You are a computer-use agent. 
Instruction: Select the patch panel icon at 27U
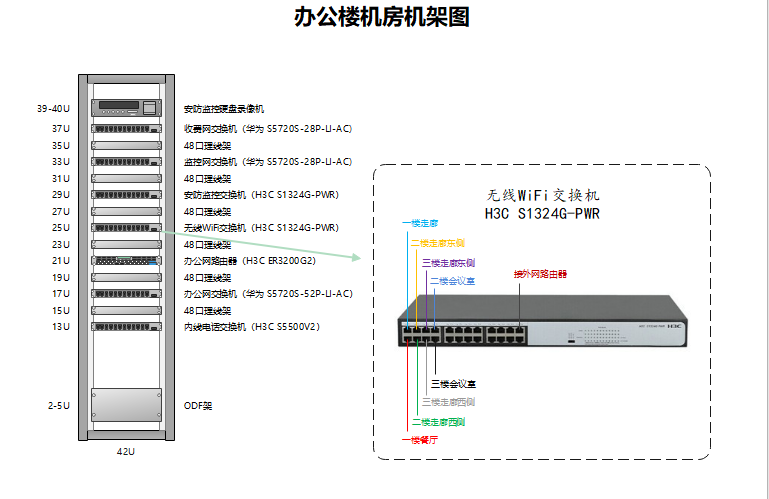pyautogui.click(x=127, y=211)
